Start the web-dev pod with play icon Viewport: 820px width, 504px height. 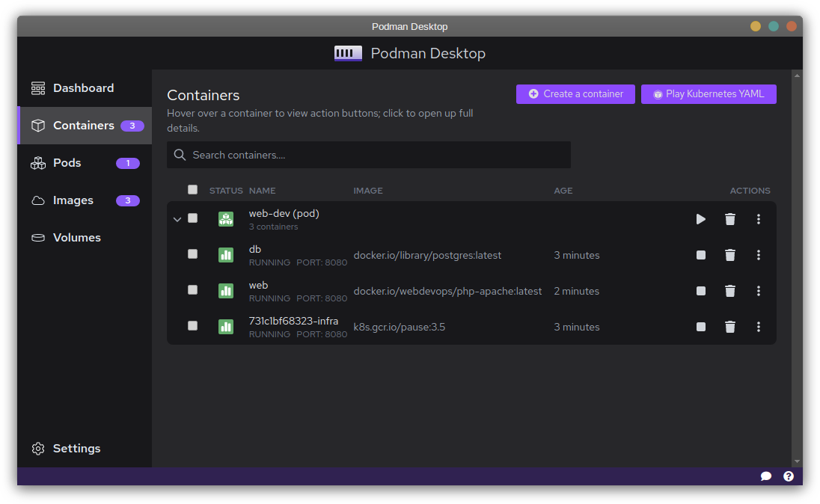[x=700, y=219]
